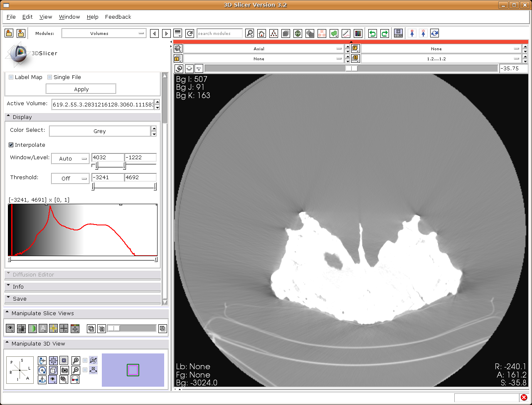Click the save scene toolbar icon
The image size is (532, 405).
(x=21, y=33)
